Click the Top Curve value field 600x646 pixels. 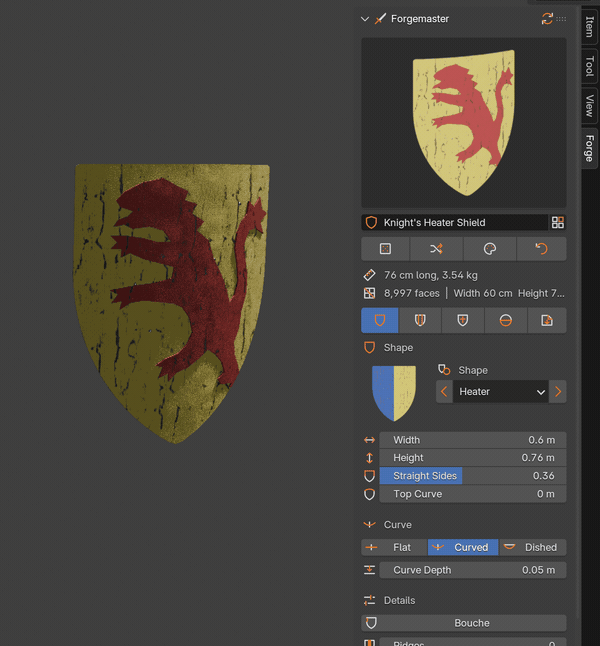coord(473,494)
